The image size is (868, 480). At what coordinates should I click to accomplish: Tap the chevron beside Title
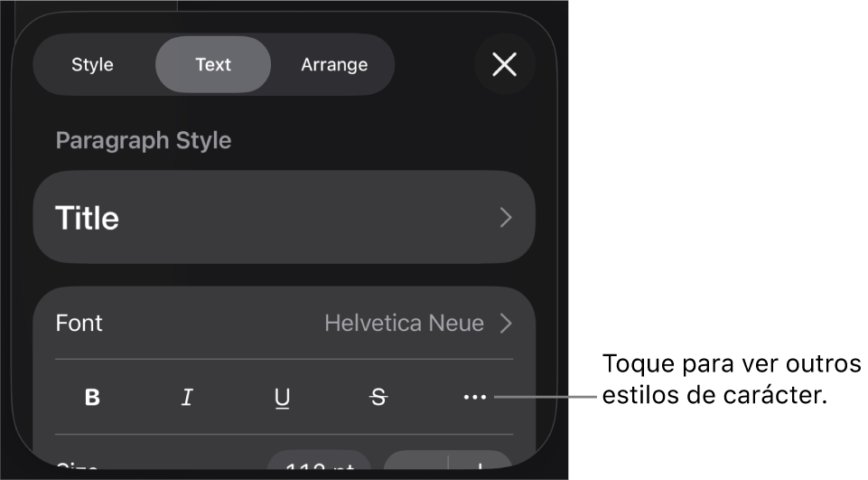pyautogui.click(x=506, y=217)
